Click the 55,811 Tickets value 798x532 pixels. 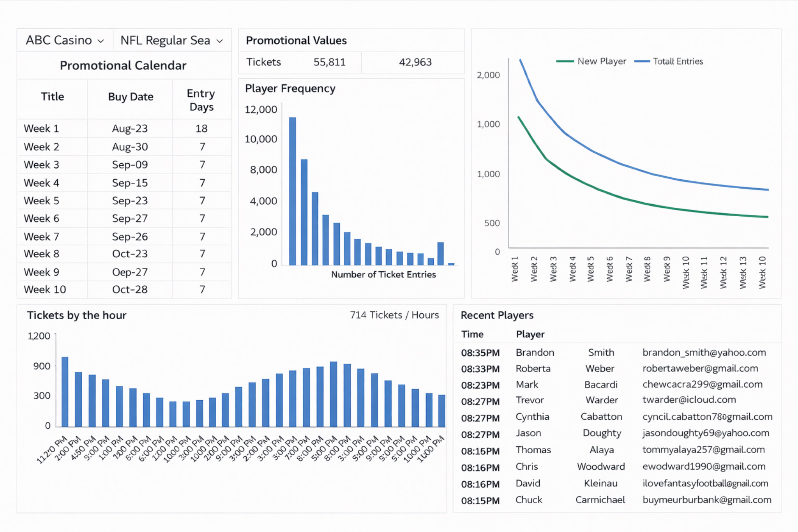(x=329, y=62)
